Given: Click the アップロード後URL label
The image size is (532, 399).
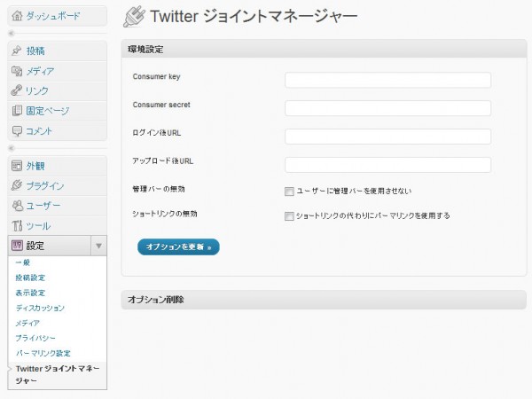Looking at the screenshot, I should 163,161.
